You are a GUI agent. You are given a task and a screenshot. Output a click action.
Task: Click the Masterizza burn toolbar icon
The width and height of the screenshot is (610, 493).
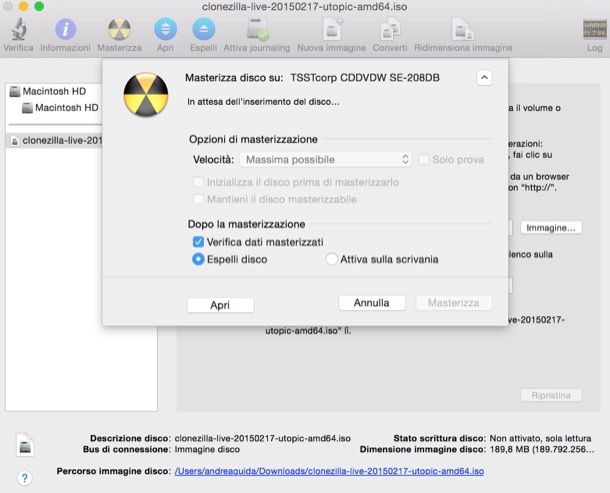click(119, 30)
